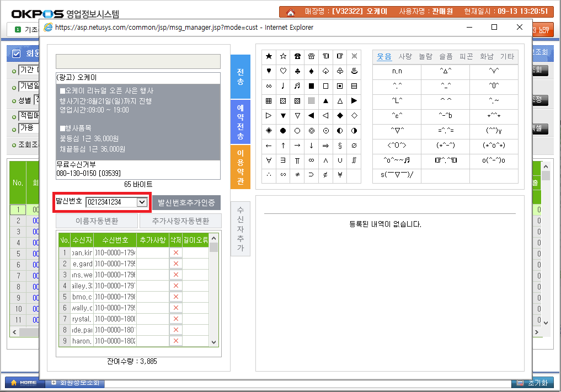
Task: Switch to the 사랑 emoticon tab
Action: tap(405, 56)
